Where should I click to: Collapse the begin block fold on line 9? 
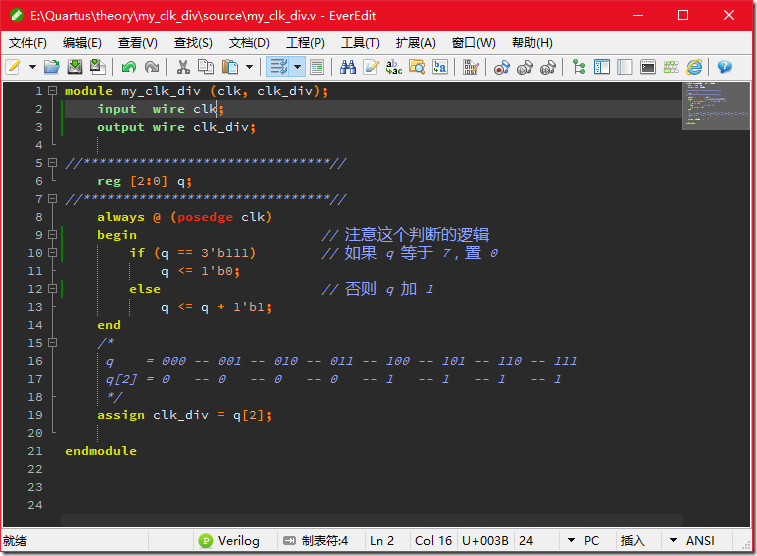click(x=53, y=235)
